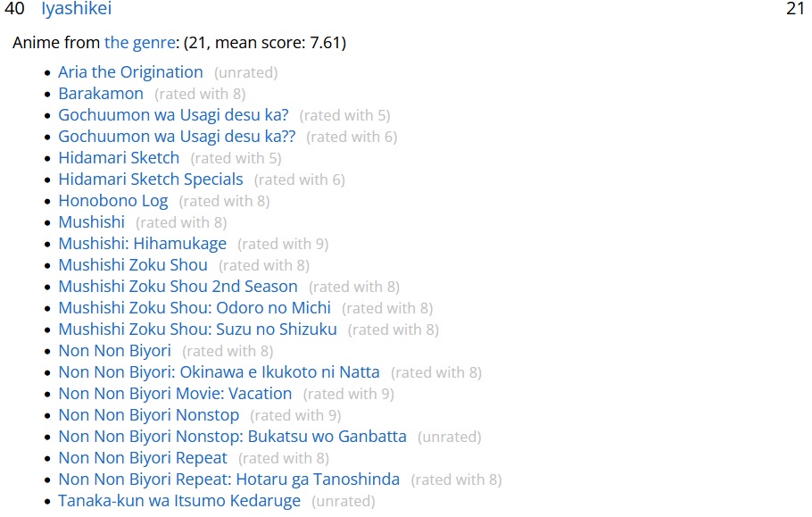The height and width of the screenshot is (517, 812).
Task: Open Barakamon anime link
Action: (x=101, y=94)
